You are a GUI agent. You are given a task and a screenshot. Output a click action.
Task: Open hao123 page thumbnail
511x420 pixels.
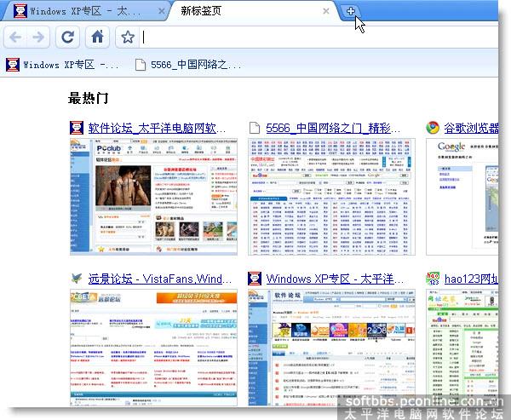pyautogui.click(x=462, y=348)
